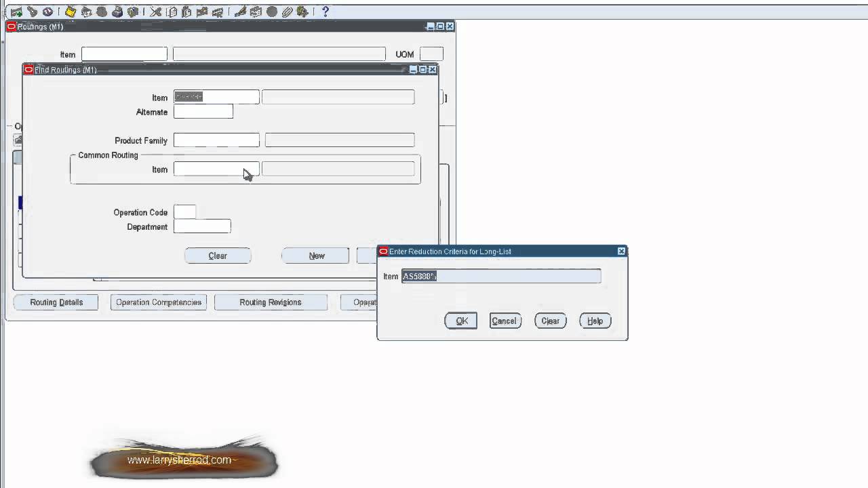The image size is (868, 488).
Task: Click the New record toolbar icon
Action: (16, 12)
